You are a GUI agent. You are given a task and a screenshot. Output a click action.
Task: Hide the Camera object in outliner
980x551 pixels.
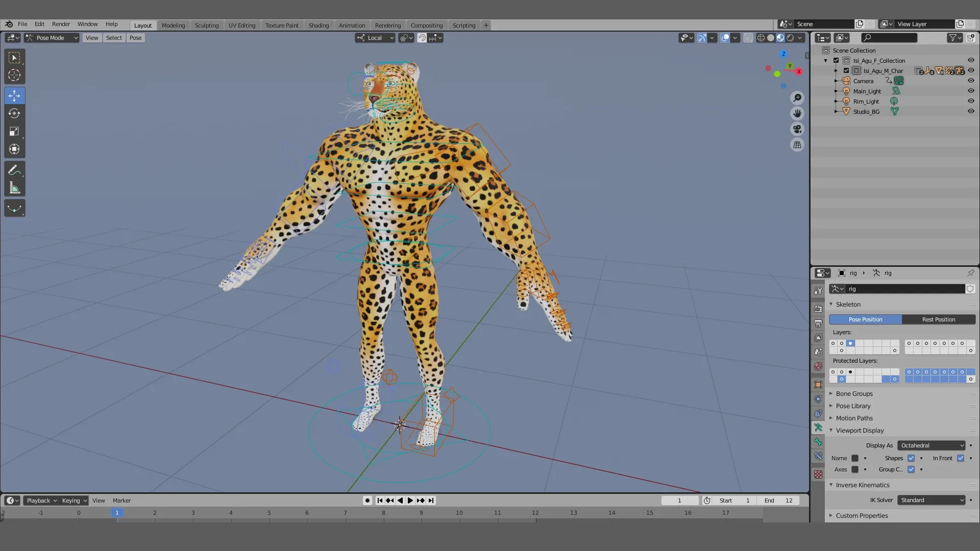click(x=971, y=81)
